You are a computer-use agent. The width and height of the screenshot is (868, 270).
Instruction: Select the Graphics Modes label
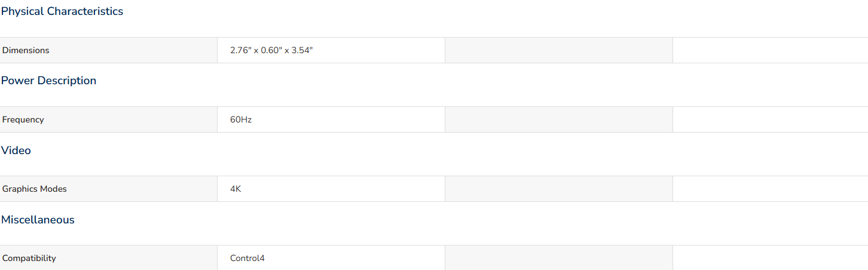click(34, 189)
